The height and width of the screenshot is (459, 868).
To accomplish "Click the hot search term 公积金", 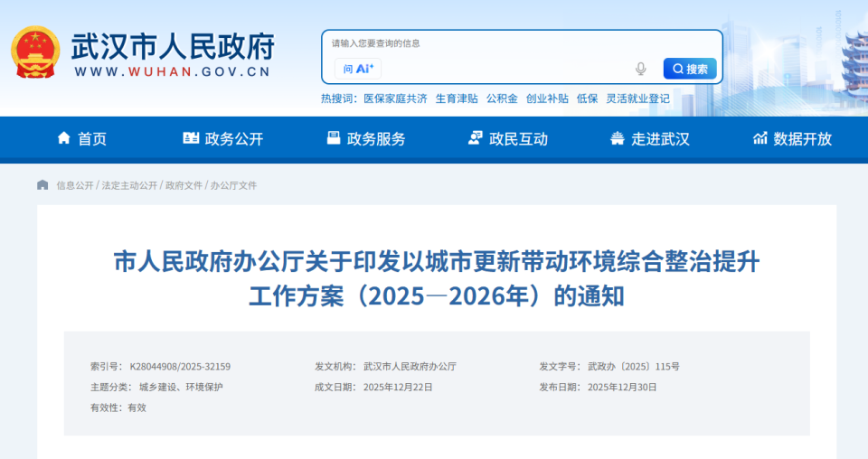I will click(502, 98).
